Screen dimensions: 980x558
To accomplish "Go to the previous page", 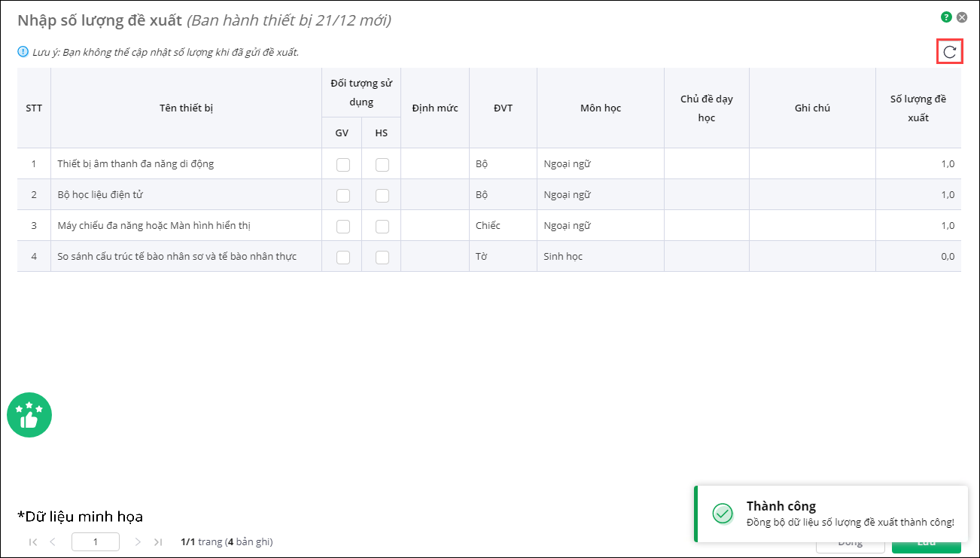I will pyautogui.click(x=53, y=541).
